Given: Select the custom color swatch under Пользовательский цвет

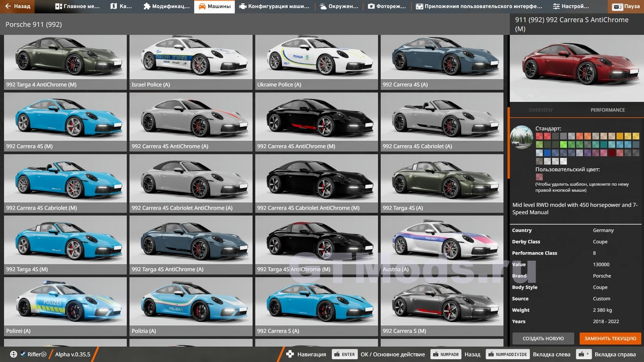Looking at the screenshot, I should pos(539,177).
